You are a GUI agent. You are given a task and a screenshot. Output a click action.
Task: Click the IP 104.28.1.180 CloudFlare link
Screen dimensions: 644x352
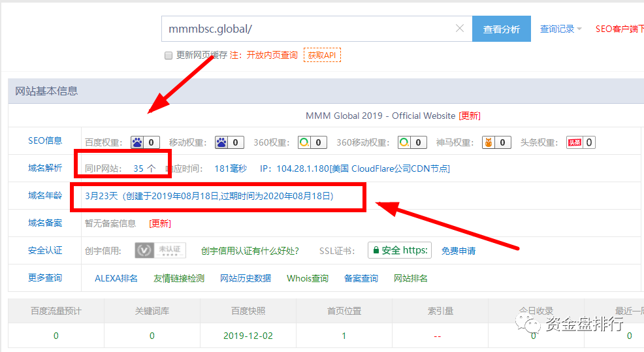[355, 168]
